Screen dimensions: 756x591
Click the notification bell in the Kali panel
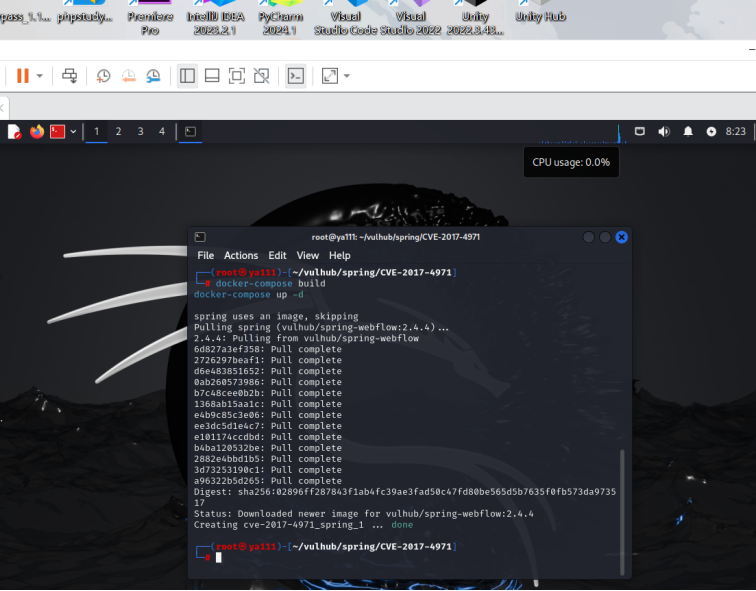click(x=688, y=131)
